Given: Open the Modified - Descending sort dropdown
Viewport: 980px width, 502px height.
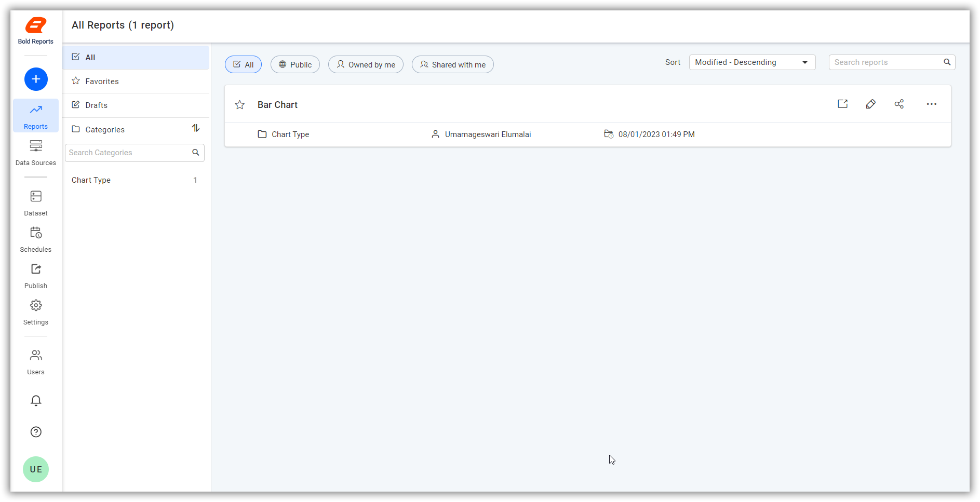Looking at the screenshot, I should (752, 62).
